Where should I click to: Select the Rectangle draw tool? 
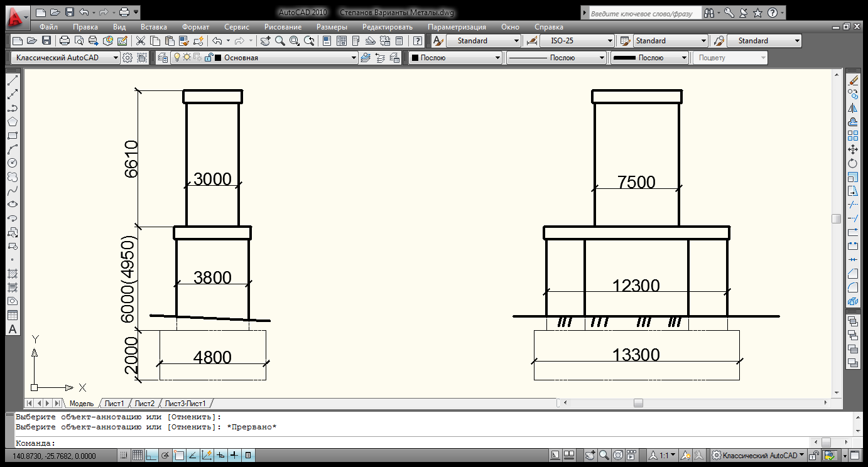pyautogui.click(x=12, y=136)
